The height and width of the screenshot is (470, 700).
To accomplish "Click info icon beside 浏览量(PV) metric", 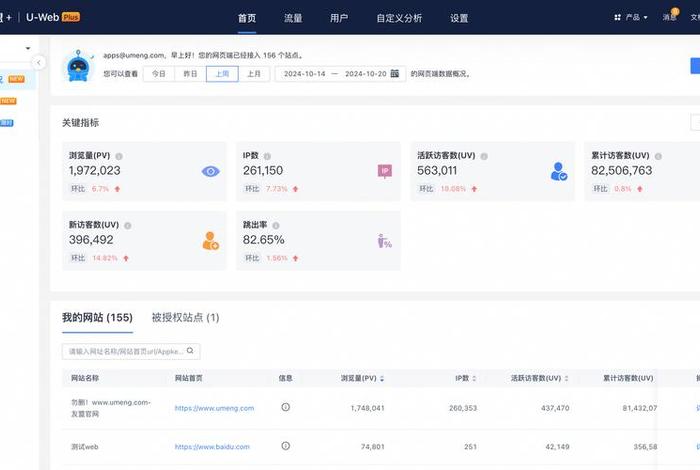I will 119,156.
